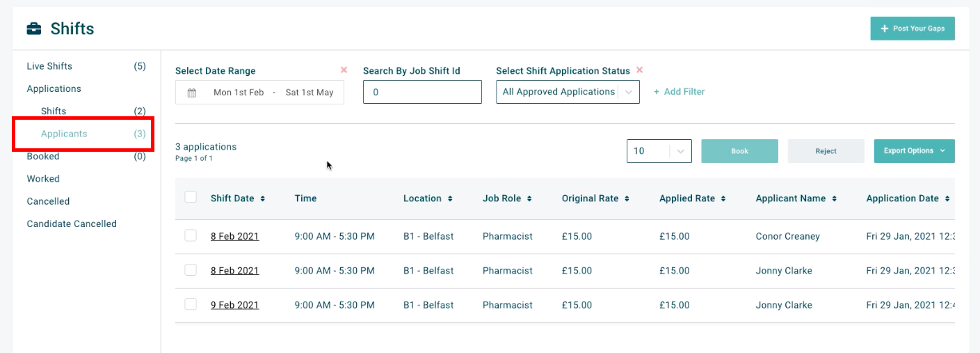The image size is (980, 353).
Task: Click the Post Your Gaps button
Action: [x=913, y=29]
